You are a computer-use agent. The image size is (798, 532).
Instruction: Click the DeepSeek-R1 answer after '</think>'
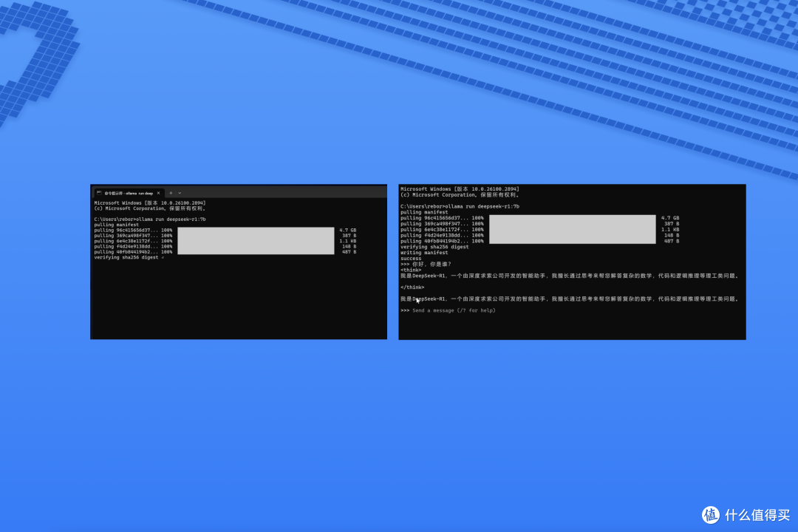[x=569, y=299]
